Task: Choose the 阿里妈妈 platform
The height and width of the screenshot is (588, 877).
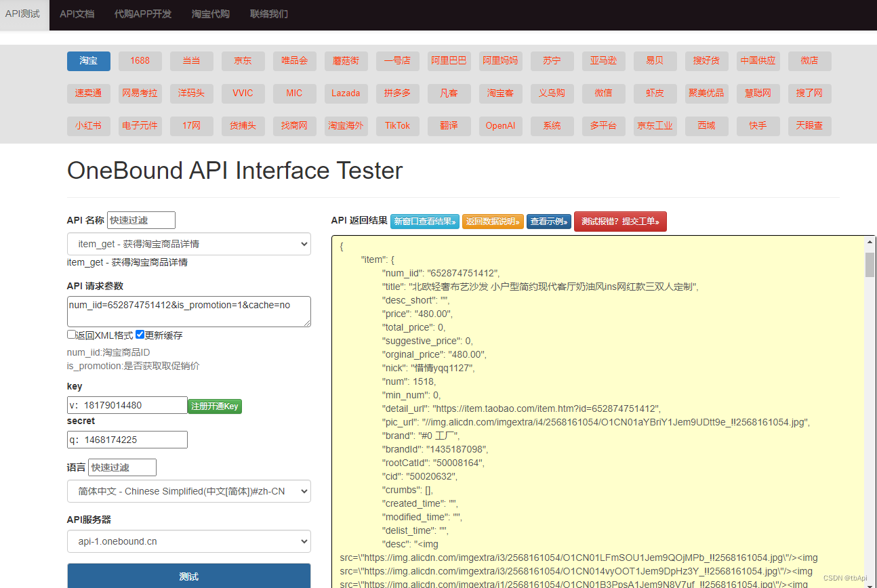Action: click(x=501, y=61)
